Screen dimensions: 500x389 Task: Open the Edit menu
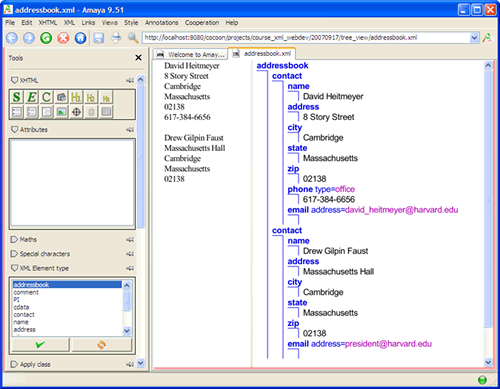27,23
